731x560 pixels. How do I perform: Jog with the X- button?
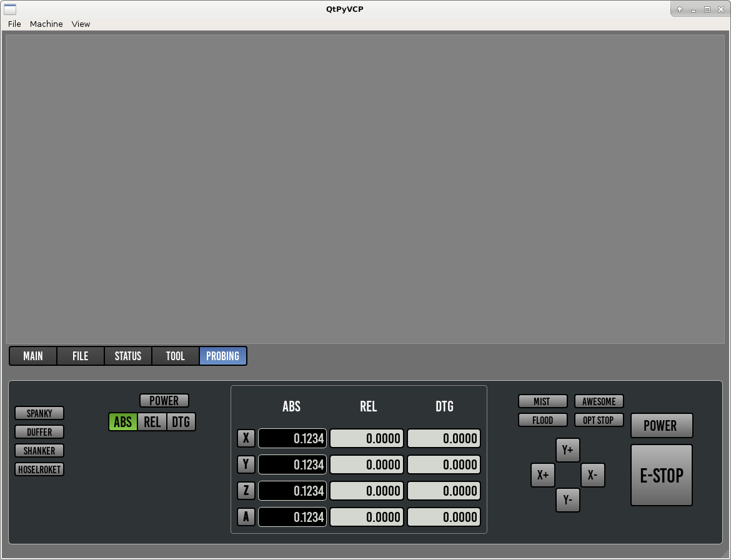pyautogui.click(x=592, y=475)
